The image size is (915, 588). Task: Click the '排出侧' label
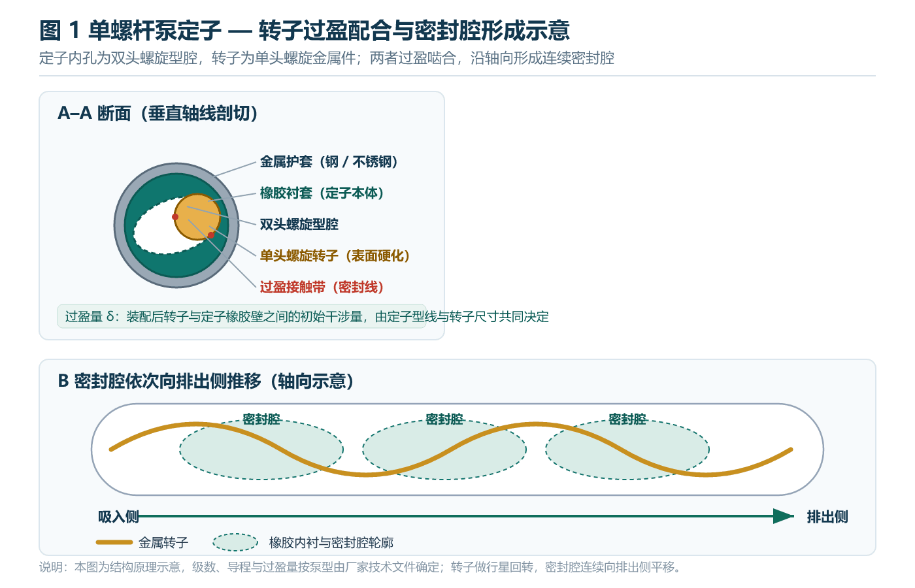[x=827, y=517]
